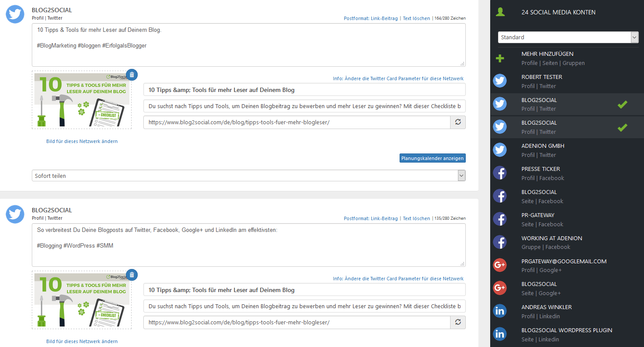The image size is (644, 347).
Task: Click Seiten under Mehr hinzufügen
Action: [550, 63]
